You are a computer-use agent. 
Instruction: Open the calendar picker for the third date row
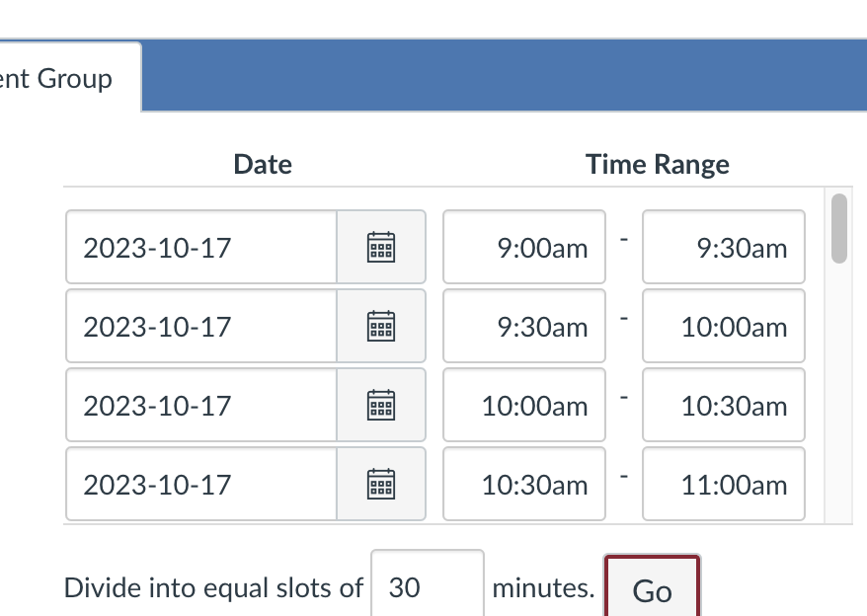pyautogui.click(x=381, y=405)
